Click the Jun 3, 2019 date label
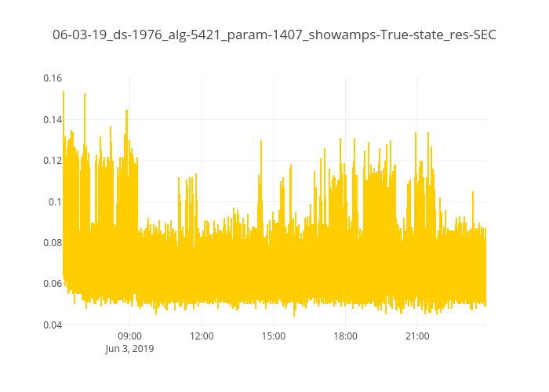This screenshot has width=549, height=392. point(129,349)
